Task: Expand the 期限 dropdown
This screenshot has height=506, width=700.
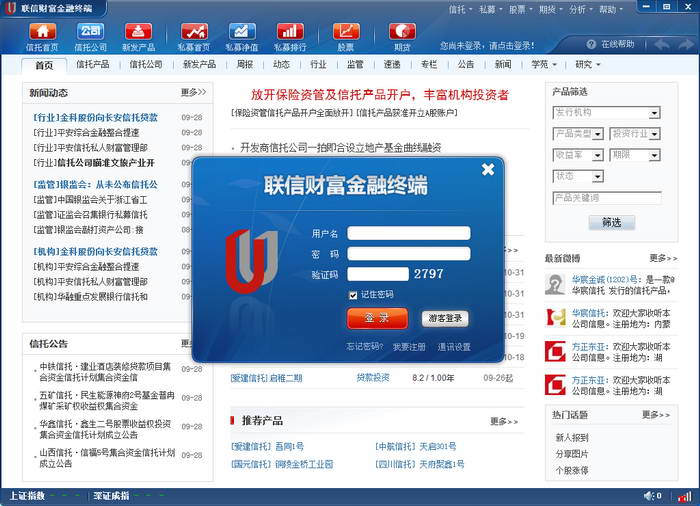Action: click(x=654, y=155)
